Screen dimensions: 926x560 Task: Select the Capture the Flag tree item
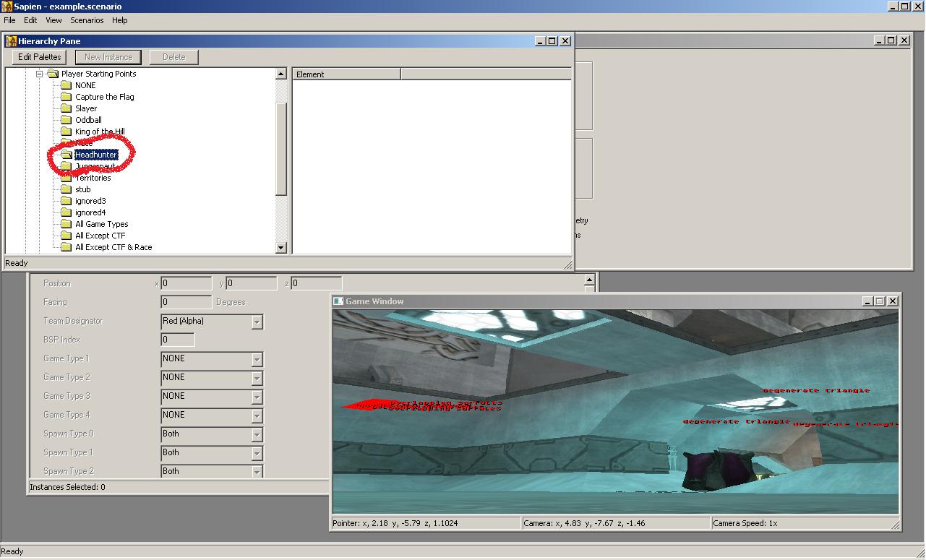click(x=105, y=97)
